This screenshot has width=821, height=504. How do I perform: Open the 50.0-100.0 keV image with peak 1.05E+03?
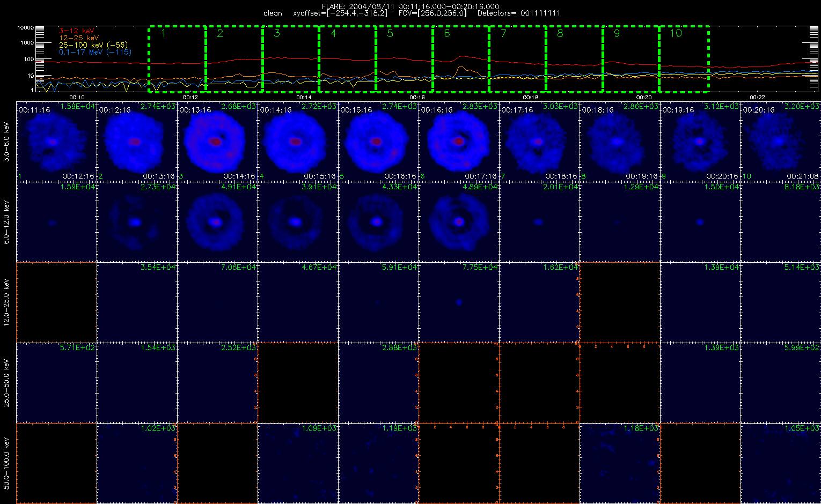[781, 463]
